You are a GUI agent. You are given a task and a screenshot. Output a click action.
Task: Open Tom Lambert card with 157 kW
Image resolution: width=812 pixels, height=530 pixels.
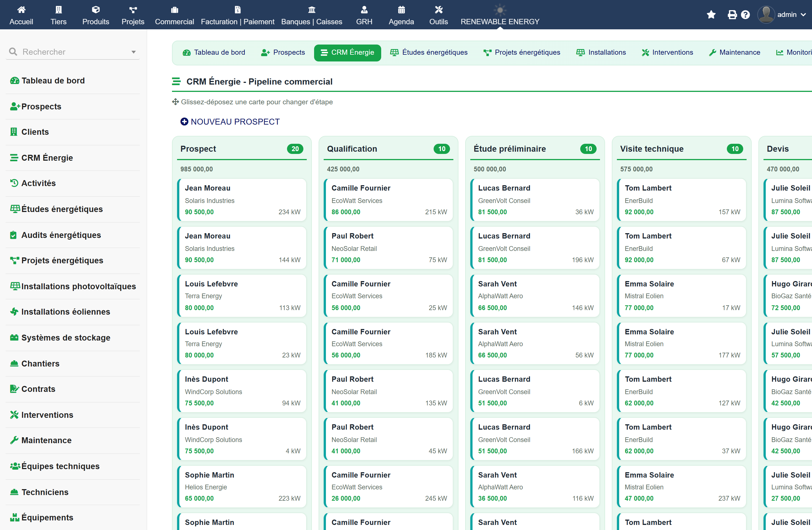coord(682,200)
